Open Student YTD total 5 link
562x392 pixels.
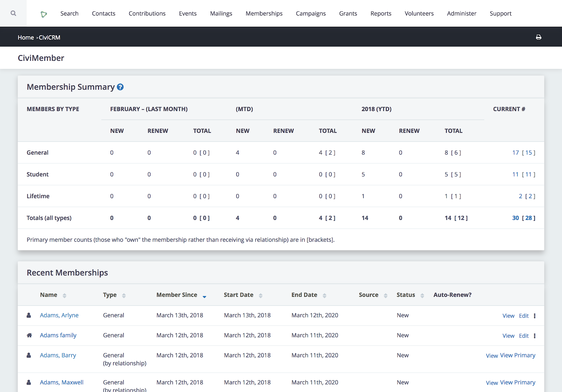(446, 175)
